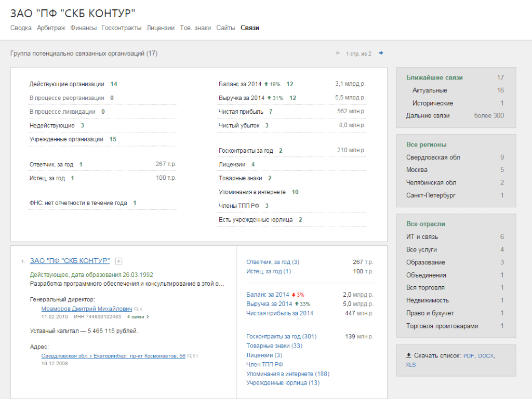Select Учрежденные организации 15 filter
This screenshot has width=532, height=399.
(73, 139)
